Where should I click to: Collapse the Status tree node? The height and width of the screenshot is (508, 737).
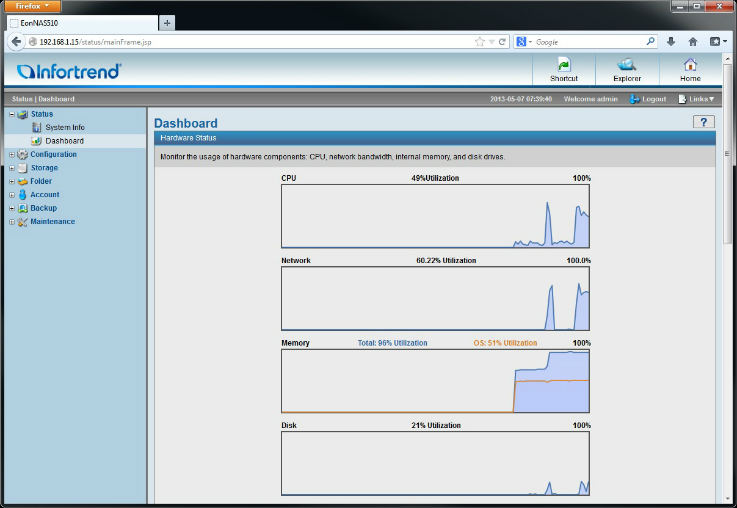[12, 114]
